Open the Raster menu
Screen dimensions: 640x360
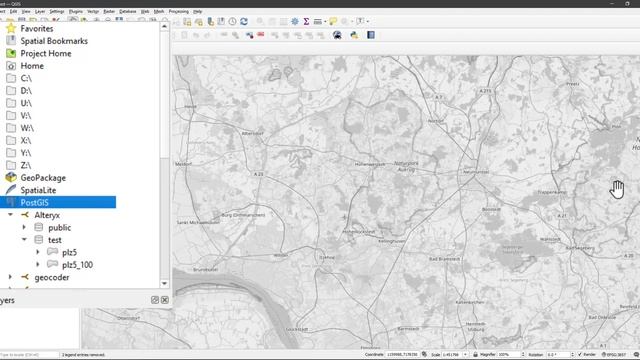[x=109, y=11]
